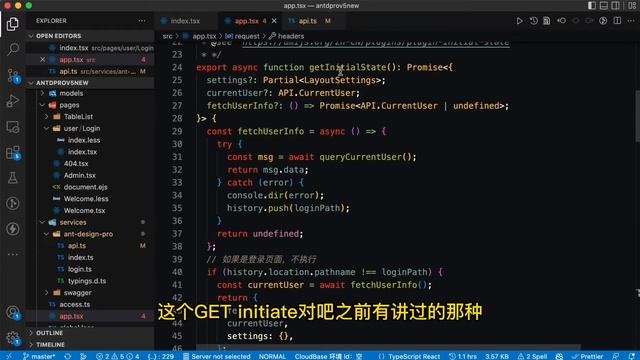This screenshot has width=640, height=360.
Task: Open Remote Explorer view in activity bar
Action: tap(13, 127)
